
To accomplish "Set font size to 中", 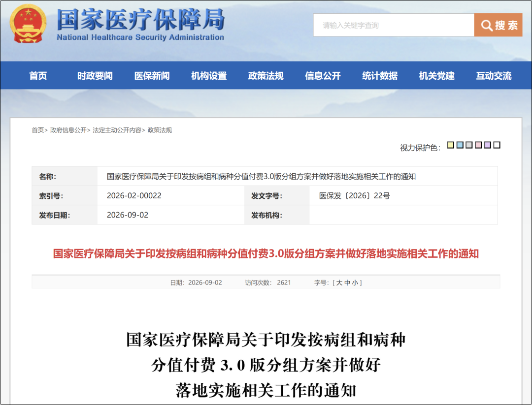I will (347, 282).
